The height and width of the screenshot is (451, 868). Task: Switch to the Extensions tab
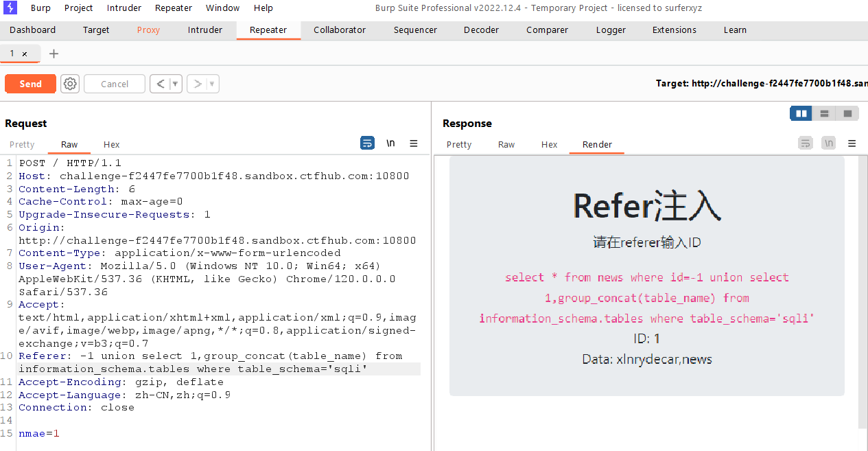[675, 30]
